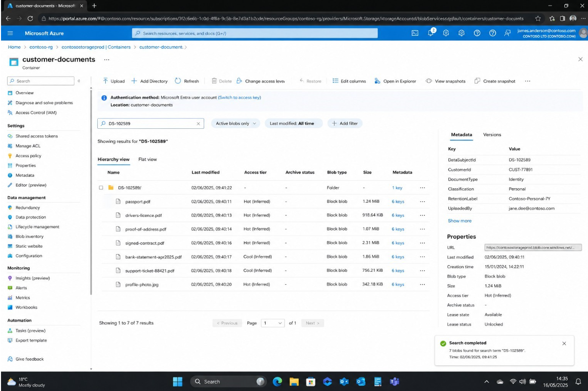Open Windows Start menu
This screenshot has height=391, width=588.
tap(177, 381)
